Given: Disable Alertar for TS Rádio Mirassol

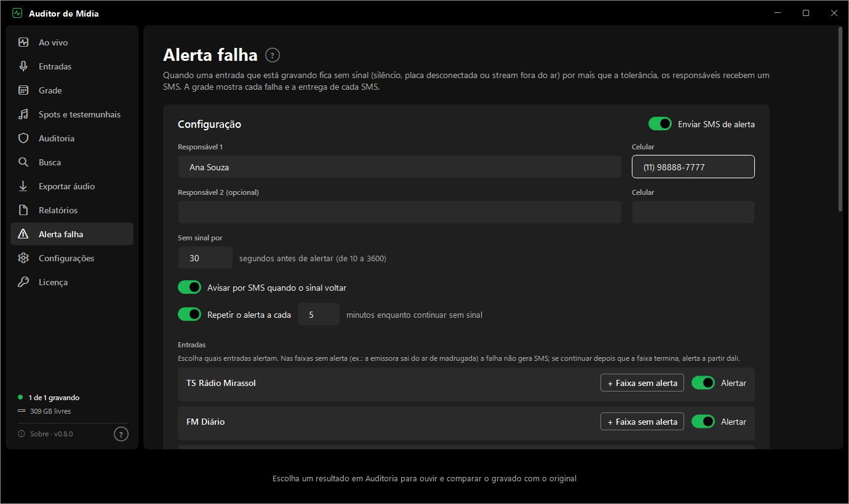Looking at the screenshot, I should pos(703,383).
